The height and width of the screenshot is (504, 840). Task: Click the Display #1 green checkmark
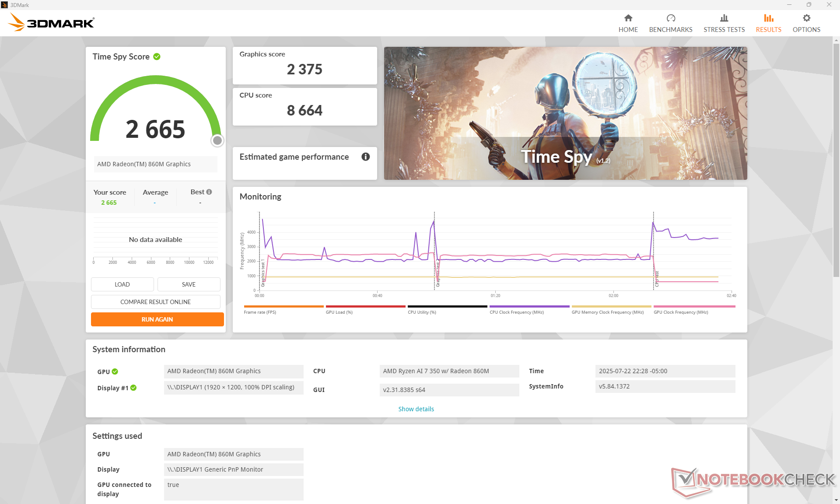tap(133, 388)
